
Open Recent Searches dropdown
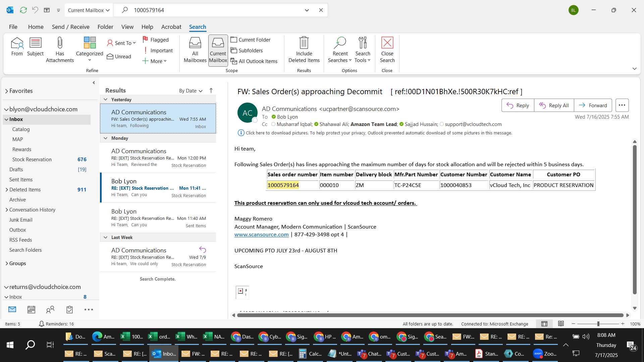pos(340,50)
